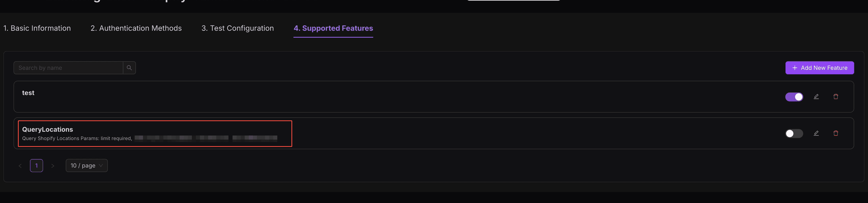
Task: Open the Authentication Methods tab
Action: click(x=136, y=28)
